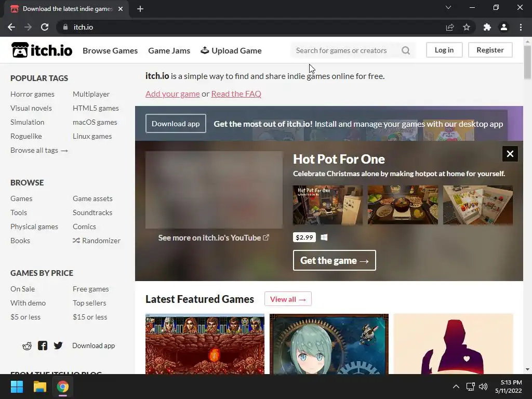Open Upload Game page
This screenshot has width=532, height=399.
[231, 50]
